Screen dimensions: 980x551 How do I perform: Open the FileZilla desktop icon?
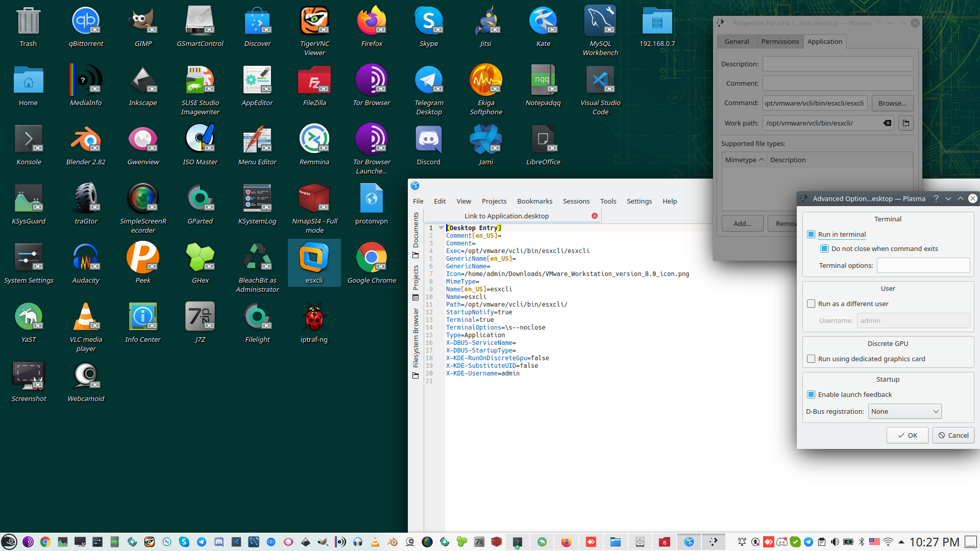click(x=314, y=81)
